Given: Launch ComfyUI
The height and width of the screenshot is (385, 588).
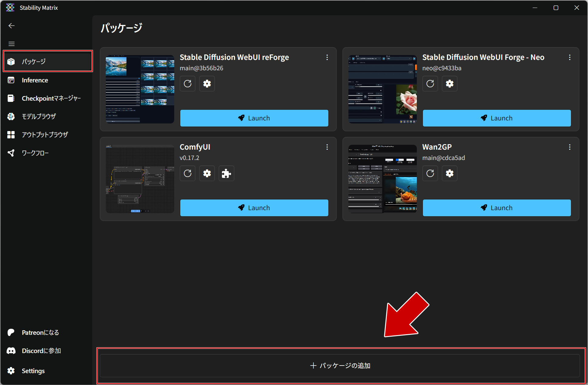Looking at the screenshot, I should point(254,208).
